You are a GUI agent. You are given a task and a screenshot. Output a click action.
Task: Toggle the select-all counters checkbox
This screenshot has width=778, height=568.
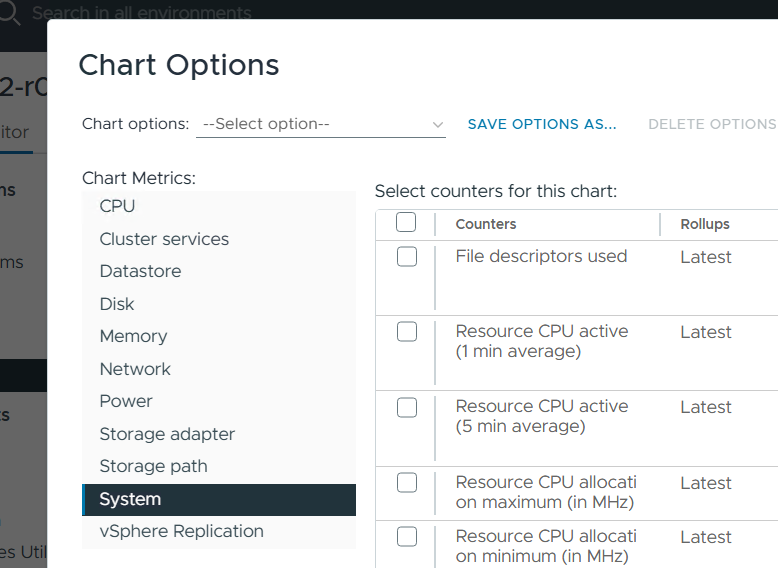406,222
